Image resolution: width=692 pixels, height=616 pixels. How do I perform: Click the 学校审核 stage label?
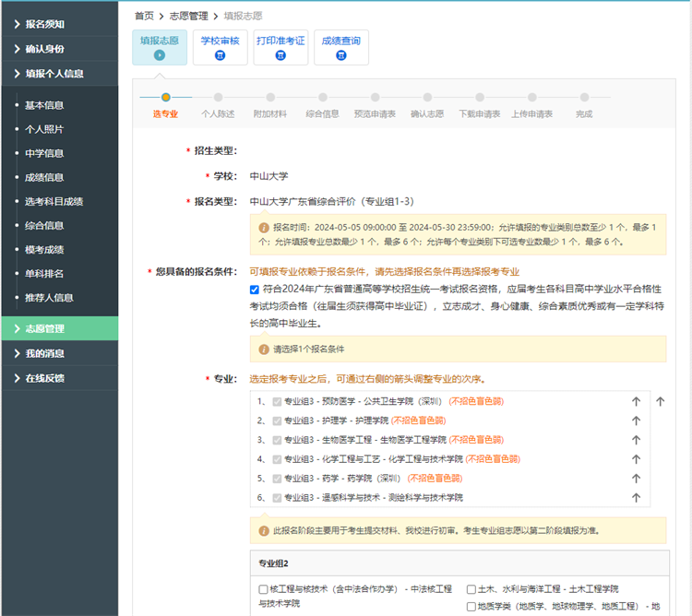pos(220,41)
